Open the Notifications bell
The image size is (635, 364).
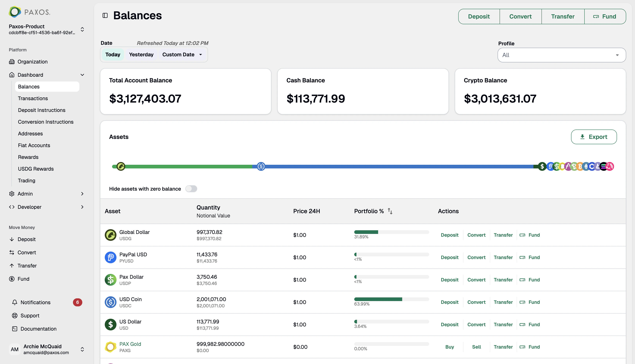(15, 302)
